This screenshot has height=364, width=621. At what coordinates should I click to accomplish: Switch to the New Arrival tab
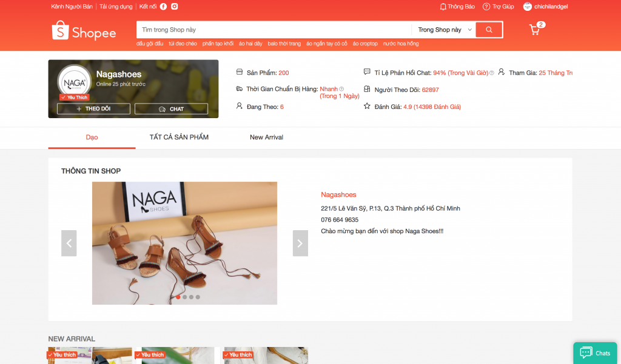coord(267,137)
